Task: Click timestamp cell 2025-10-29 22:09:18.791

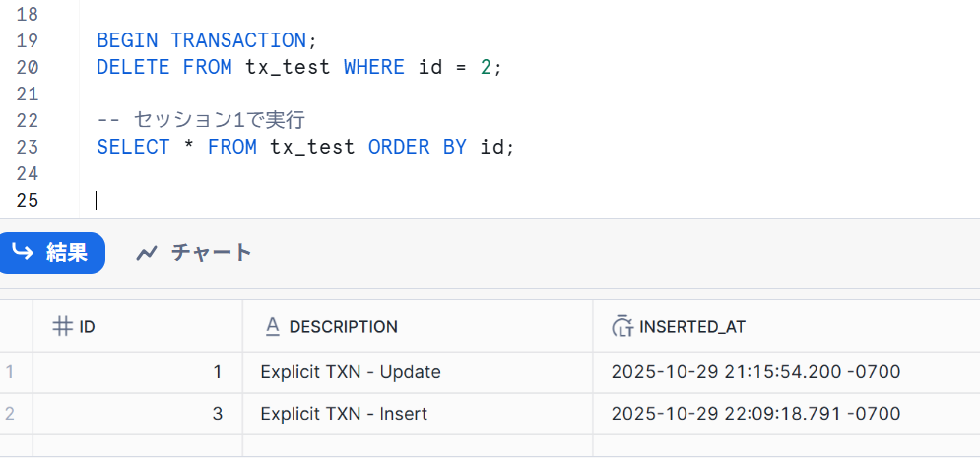Action: point(755,414)
